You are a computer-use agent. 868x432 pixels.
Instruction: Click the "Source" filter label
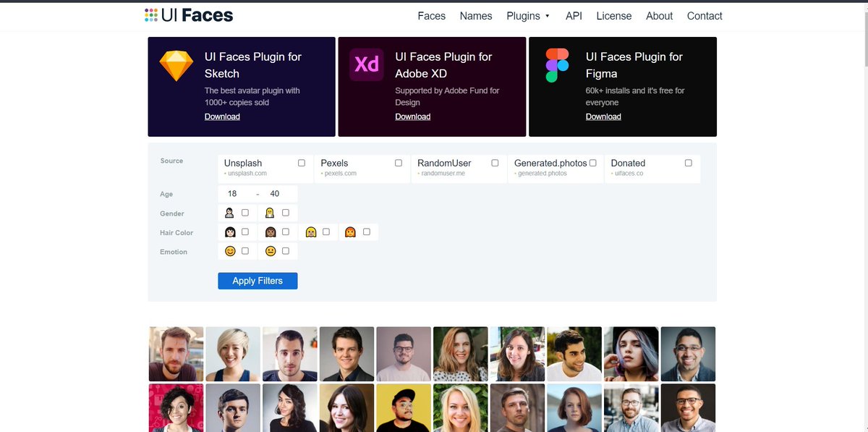[x=171, y=161]
